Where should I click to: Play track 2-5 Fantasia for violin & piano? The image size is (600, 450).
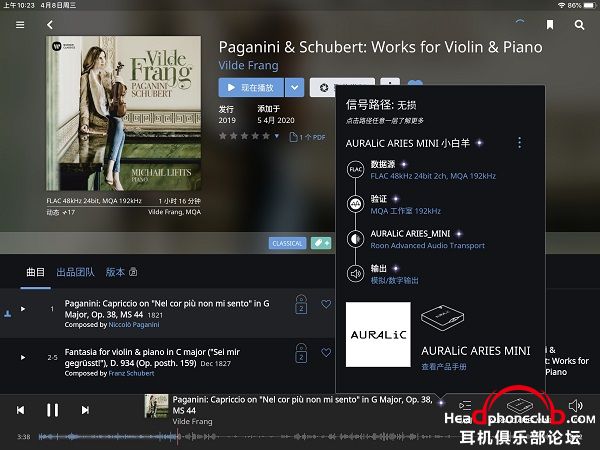[23, 357]
